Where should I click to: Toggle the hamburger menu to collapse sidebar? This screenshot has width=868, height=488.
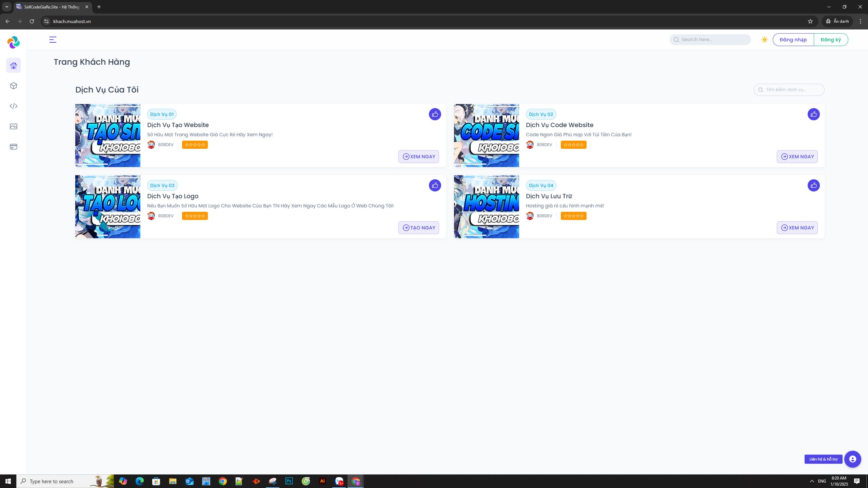click(53, 40)
